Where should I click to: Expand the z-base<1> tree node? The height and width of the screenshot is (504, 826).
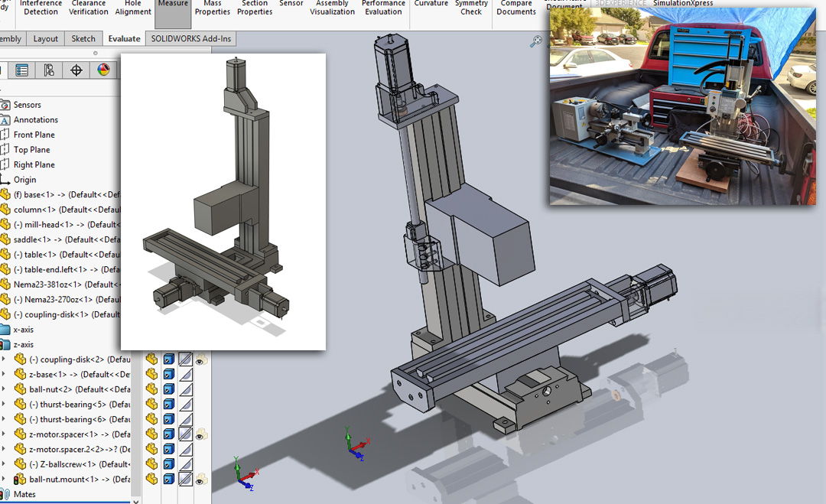pos(4,375)
